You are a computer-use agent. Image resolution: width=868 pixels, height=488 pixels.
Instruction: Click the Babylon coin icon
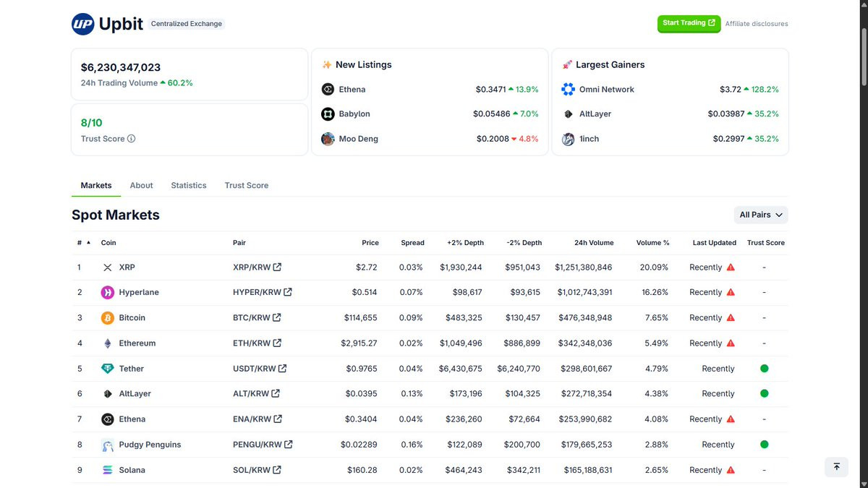point(328,114)
